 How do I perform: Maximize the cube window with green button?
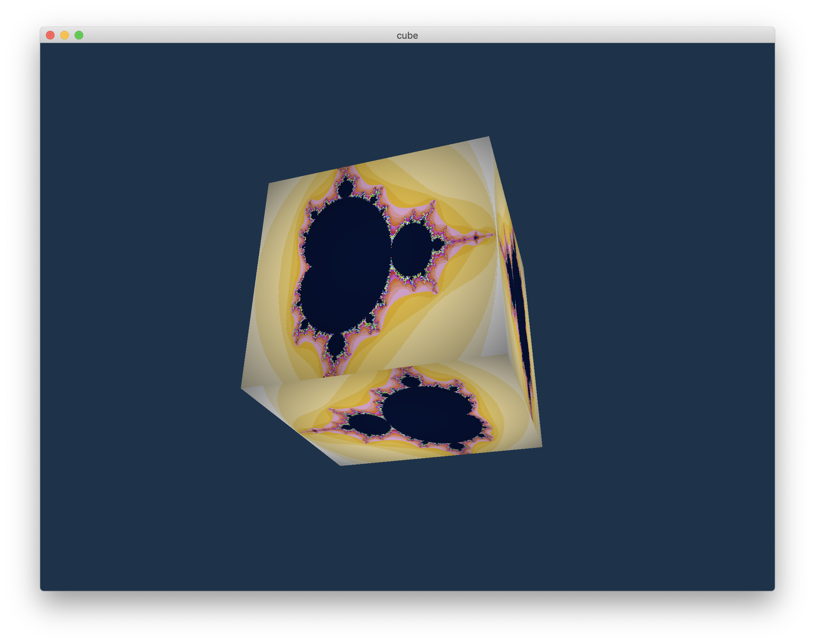tap(79, 35)
